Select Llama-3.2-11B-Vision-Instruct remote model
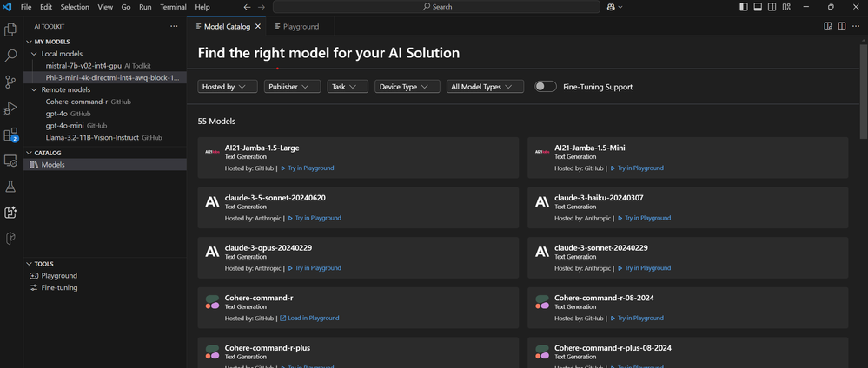This screenshot has width=868, height=368. point(105,137)
